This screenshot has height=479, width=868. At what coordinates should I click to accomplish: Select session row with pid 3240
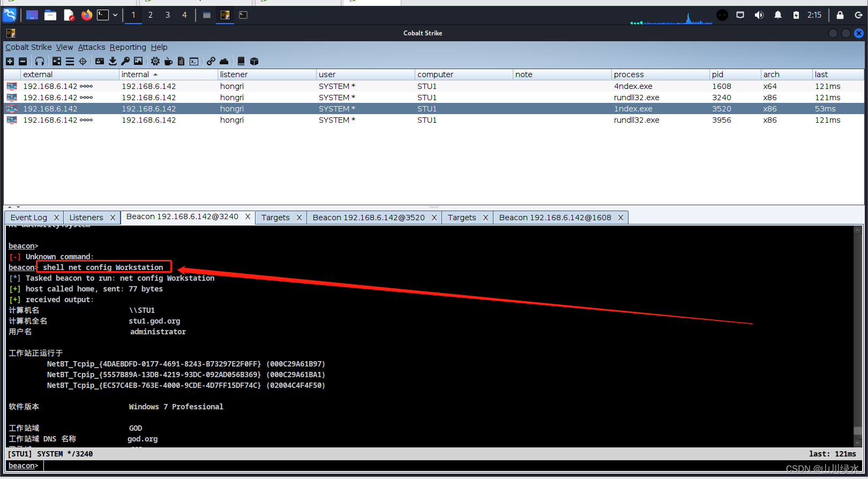point(434,98)
